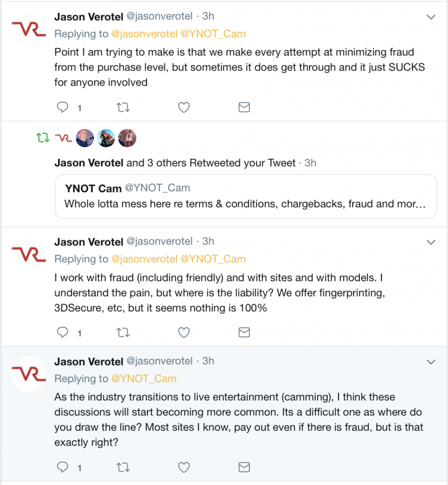Reply to the live entertainment camming tweet
Screen dimensions: 448x485
pos(63,467)
